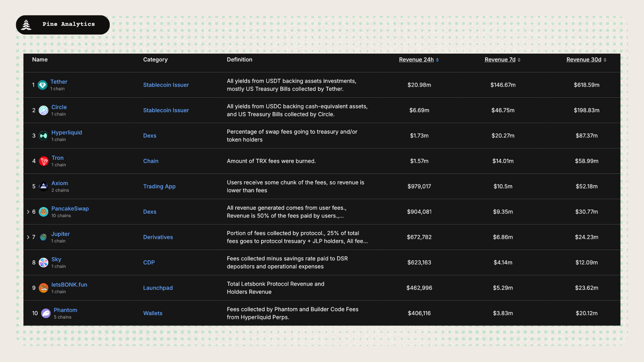The width and height of the screenshot is (644, 362).
Task: Sort by Revenue 24h arrow icon
Action: click(437, 60)
